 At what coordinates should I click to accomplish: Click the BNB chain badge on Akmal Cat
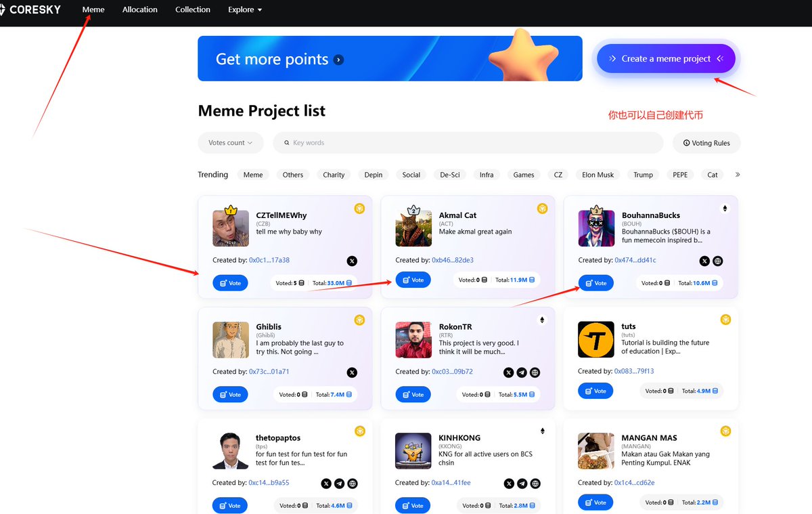[x=542, y=209]
